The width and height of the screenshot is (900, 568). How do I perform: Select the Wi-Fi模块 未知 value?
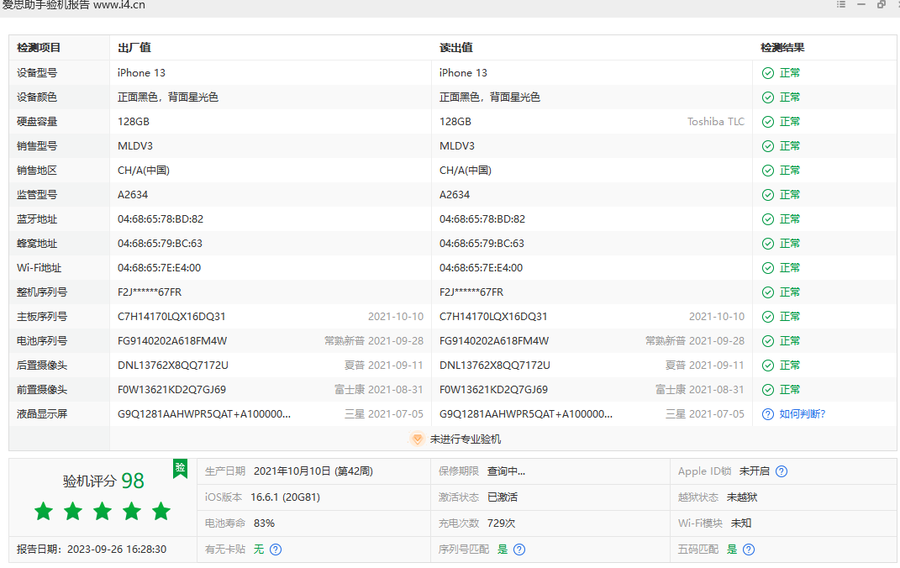coord(741,523)
